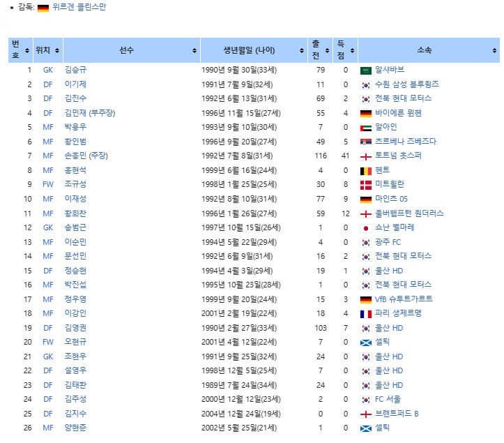504x443 pixels.
Task: Sort table by 득점 column arrows
Action: pyautogui.click(x=352, y=50)
